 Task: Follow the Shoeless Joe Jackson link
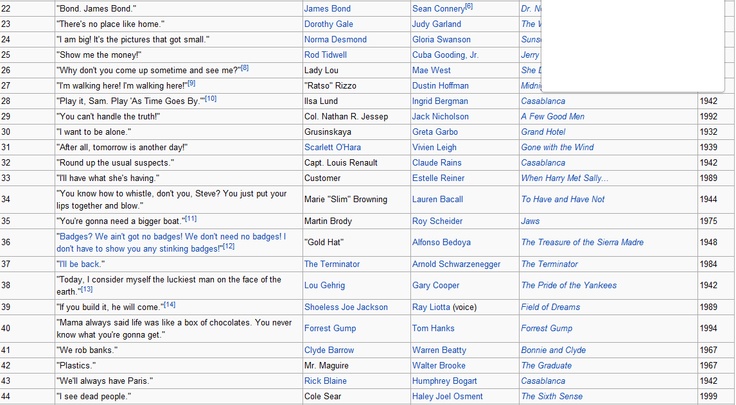click(346, 307)
